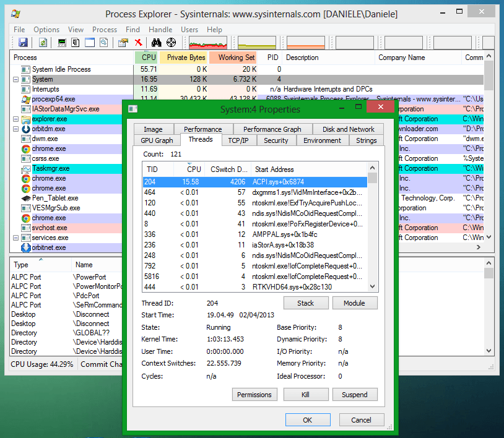504x438 pixels.
Task: Switch to the TCP/IP tab
Action: (240, 140)
